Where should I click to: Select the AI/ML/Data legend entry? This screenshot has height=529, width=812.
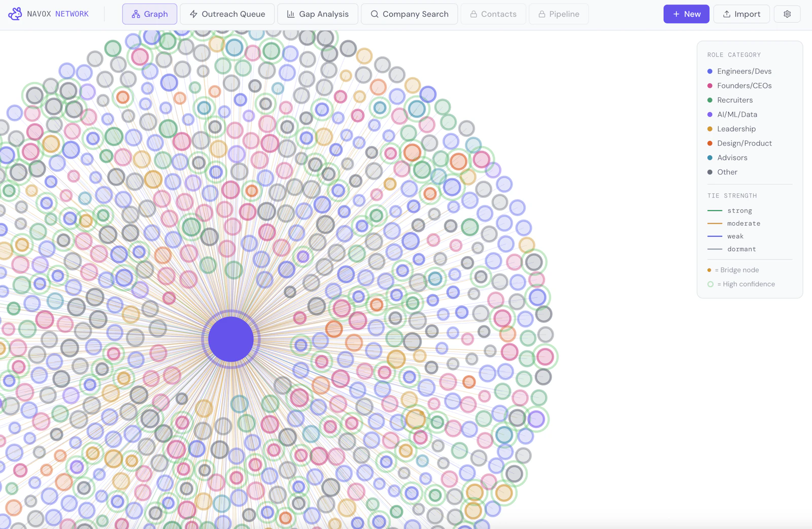pos(732,115)
